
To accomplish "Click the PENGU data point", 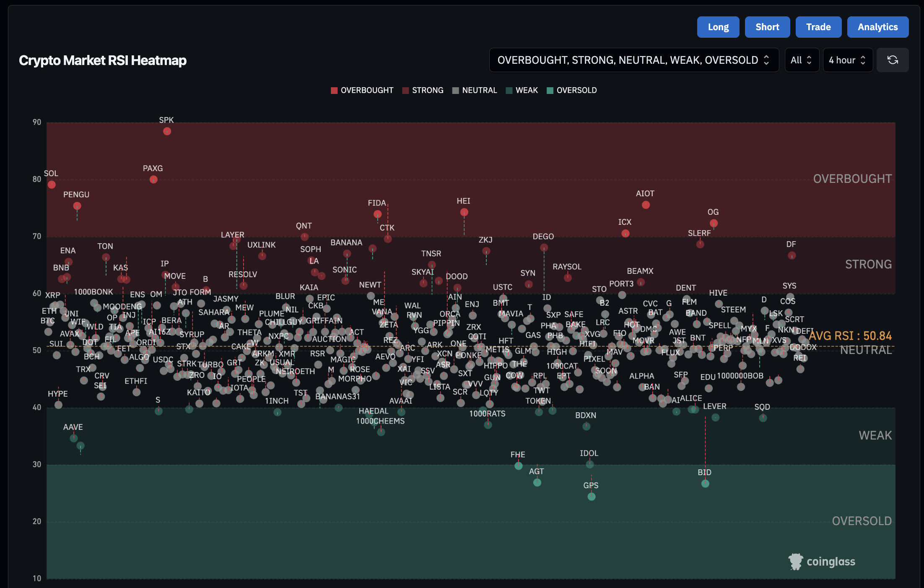I will (x=77, y=206).
